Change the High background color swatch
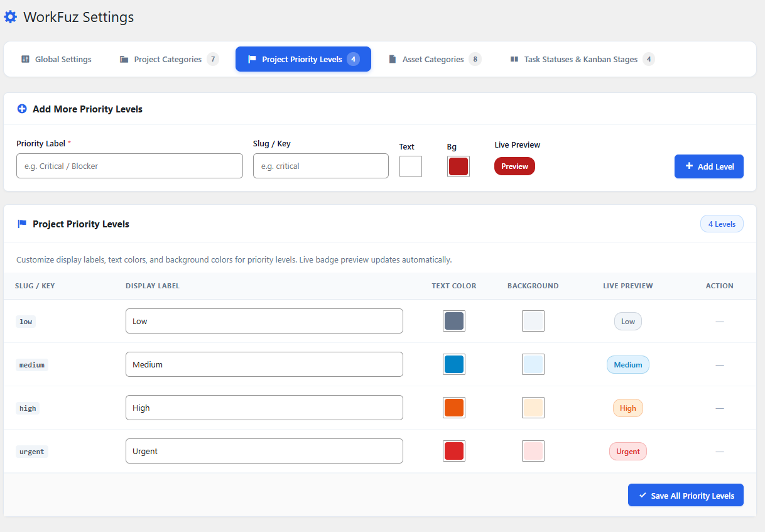The height and width of the screenshot is (532, 765). (533, 408)
